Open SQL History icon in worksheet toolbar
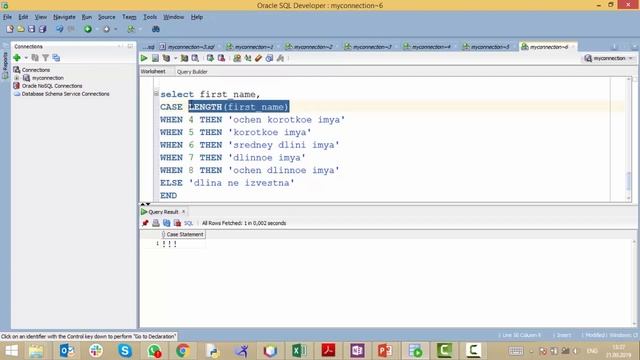Screen dimensions: 640x360 click(x=269, y=58)
